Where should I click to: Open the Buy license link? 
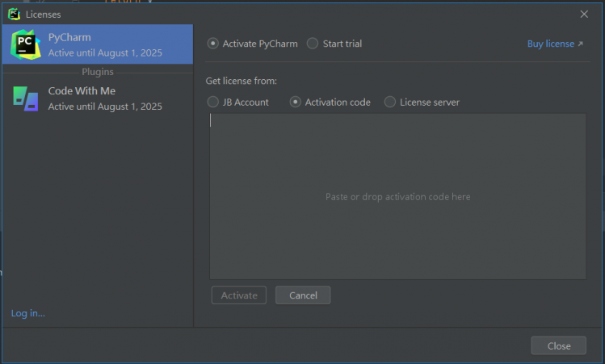tap(550, 44)
